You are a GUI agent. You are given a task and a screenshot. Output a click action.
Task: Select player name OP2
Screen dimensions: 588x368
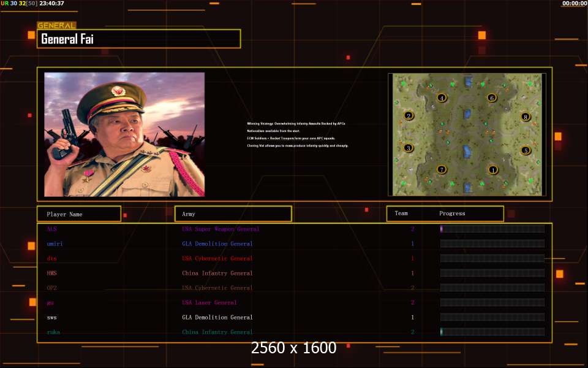51,288
